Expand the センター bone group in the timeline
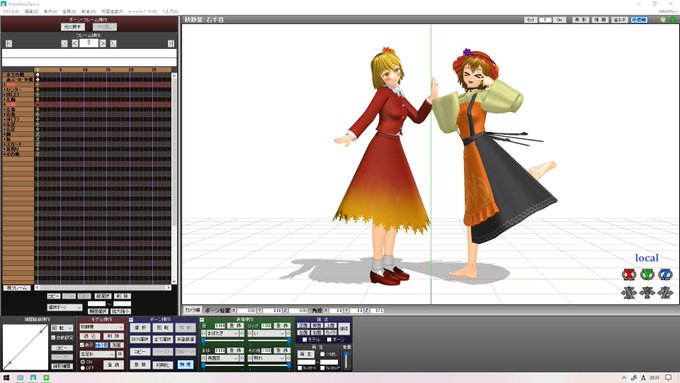This screenshot has height=383, width=680. pyautogui.click(x=4, y=89)
